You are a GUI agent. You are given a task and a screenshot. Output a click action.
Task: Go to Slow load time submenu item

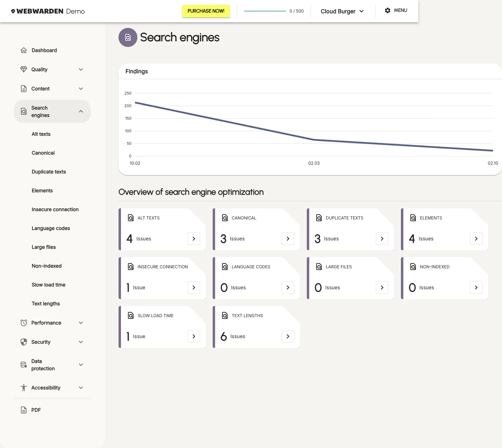coord(48,285)
